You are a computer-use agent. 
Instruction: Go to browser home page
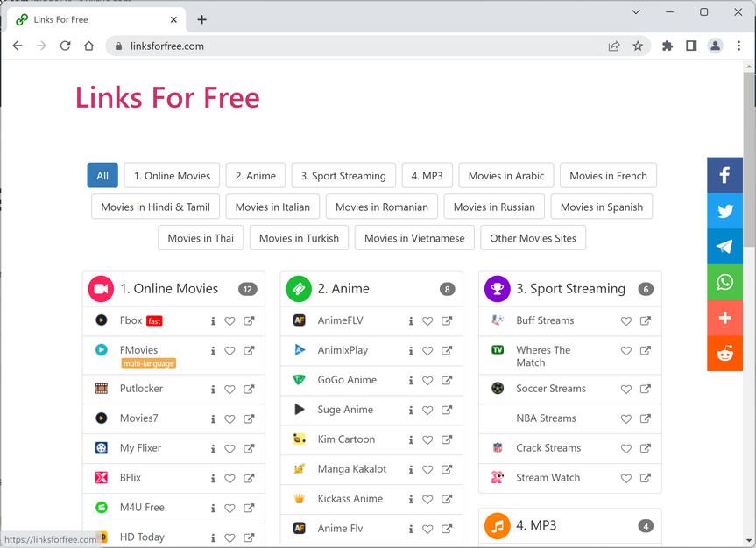(88, 46)
